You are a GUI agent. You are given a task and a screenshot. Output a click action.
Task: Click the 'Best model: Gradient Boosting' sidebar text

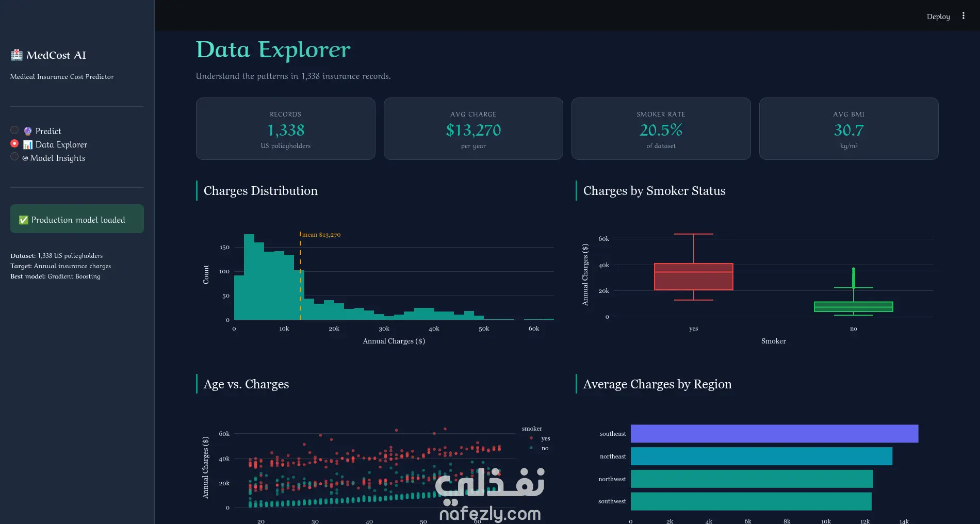[55, 276]
